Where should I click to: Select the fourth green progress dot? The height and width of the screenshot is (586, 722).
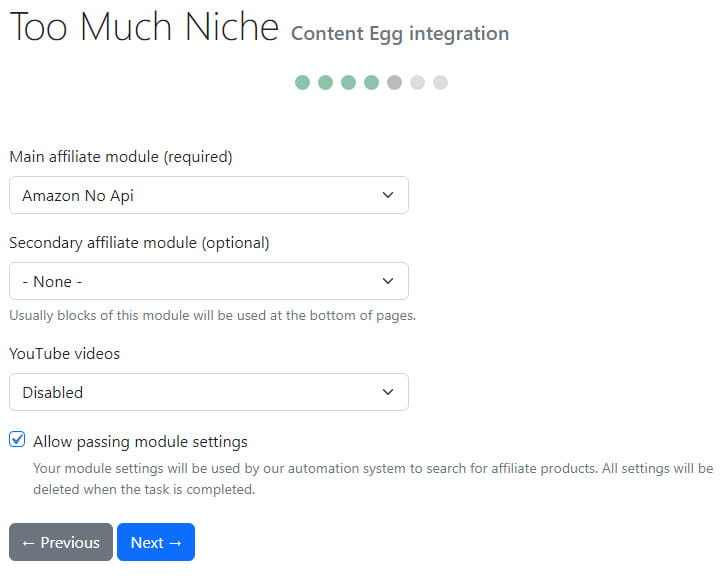coord(372,82)
